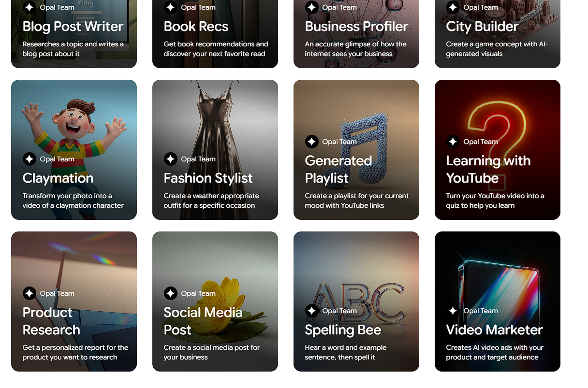Open the City Builder title

click(483, 27)
